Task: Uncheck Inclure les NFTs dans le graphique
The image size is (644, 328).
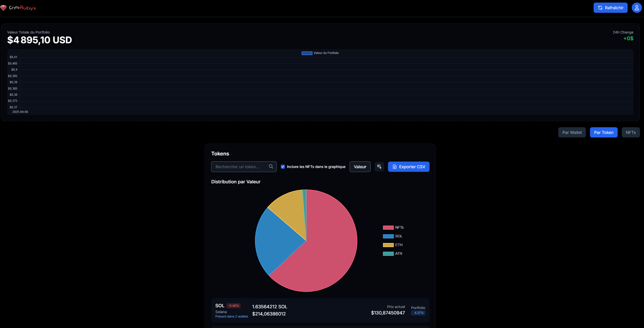Action: tap(283, 167)
